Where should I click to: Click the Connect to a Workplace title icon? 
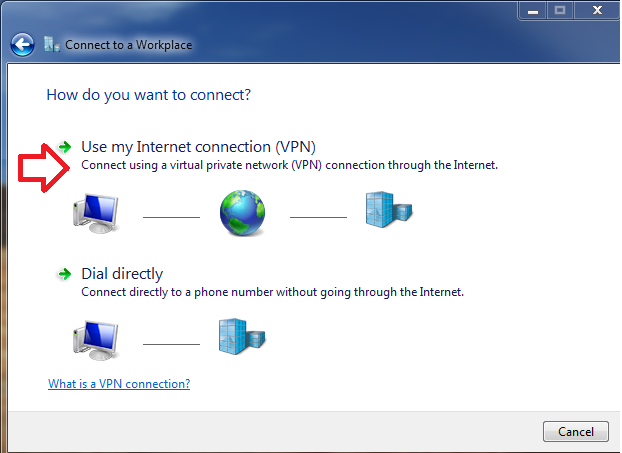pyautogui.click(x=51, y=44)
